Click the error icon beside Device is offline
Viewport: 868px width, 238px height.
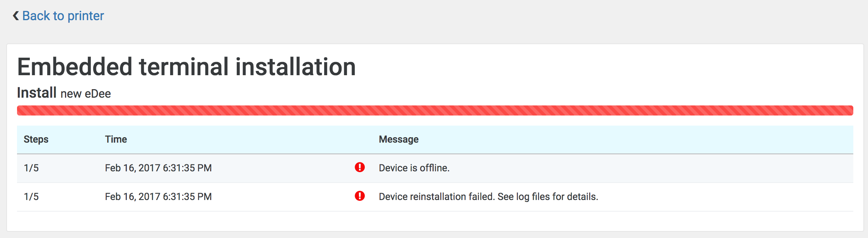click(x=360, y=167)
